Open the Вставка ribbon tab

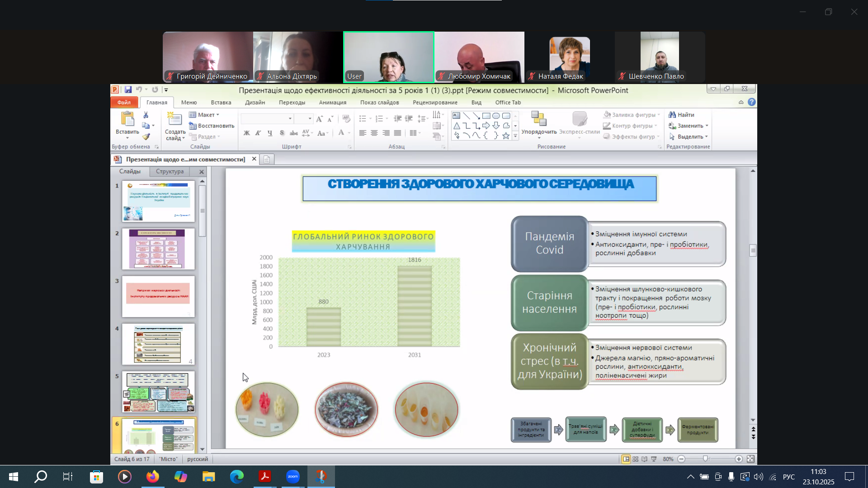tap(221, 103)
